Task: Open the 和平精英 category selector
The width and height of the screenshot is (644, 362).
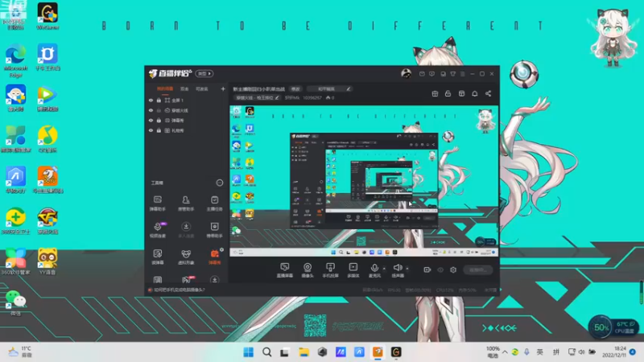Action: pos(329,88)
